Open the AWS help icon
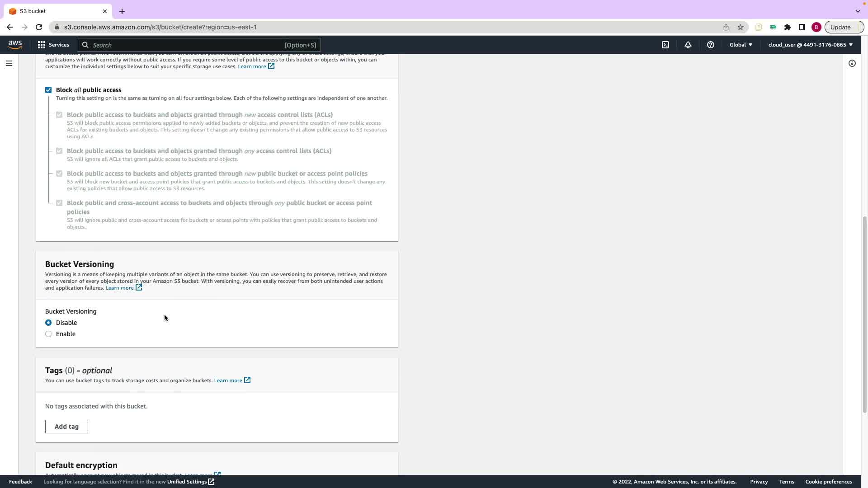This screenshot has height=488, width=868. pos(710,45)
